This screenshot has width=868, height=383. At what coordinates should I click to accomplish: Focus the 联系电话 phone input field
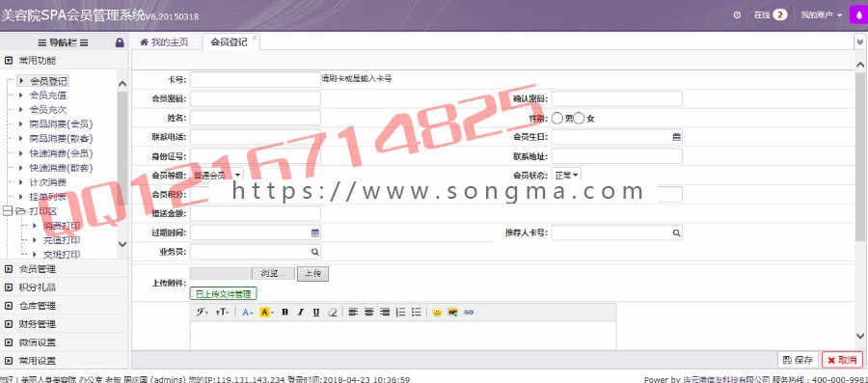256,137
